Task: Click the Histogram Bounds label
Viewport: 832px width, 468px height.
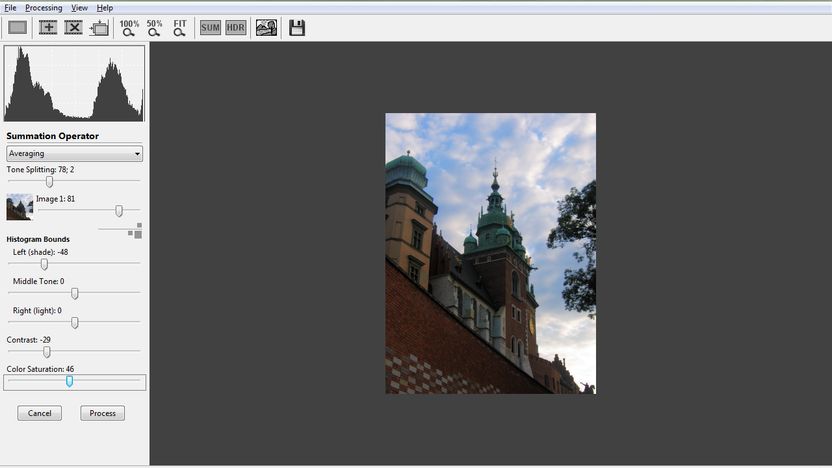Action: (x=38, y=239)
